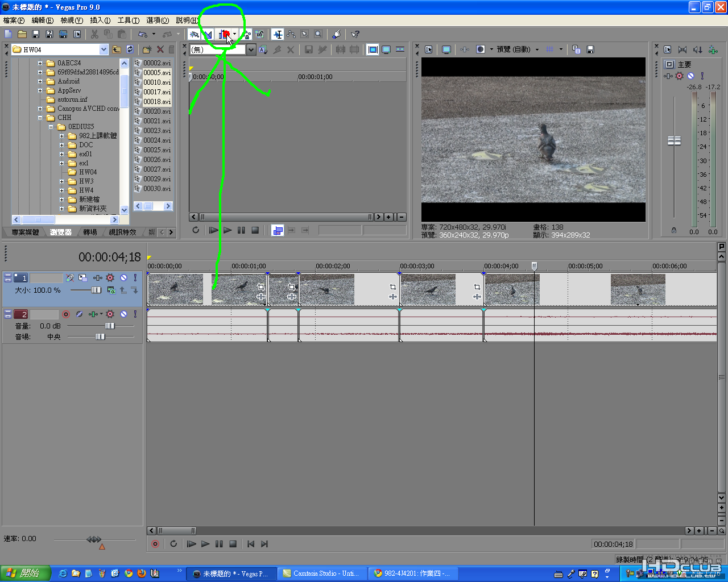Solo audio track 2
728x582 pixels.
tap(135, 314)
